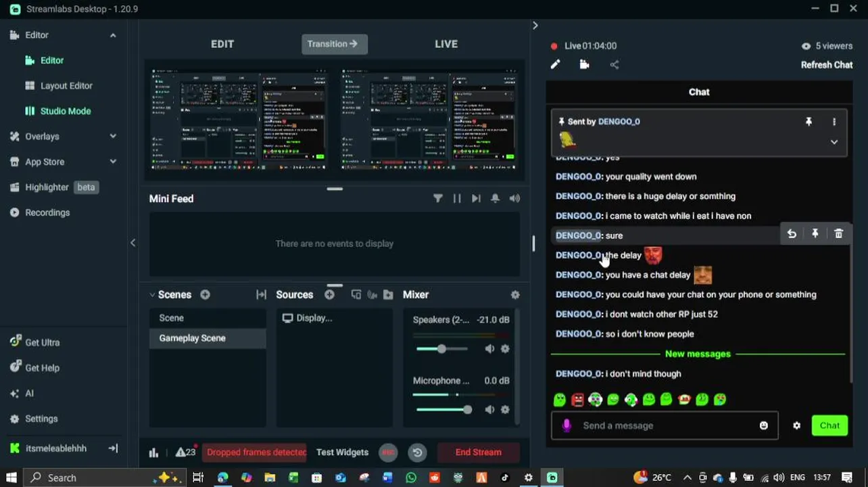
Task: Open Get Help in sidebar
Action: [35, 368]
